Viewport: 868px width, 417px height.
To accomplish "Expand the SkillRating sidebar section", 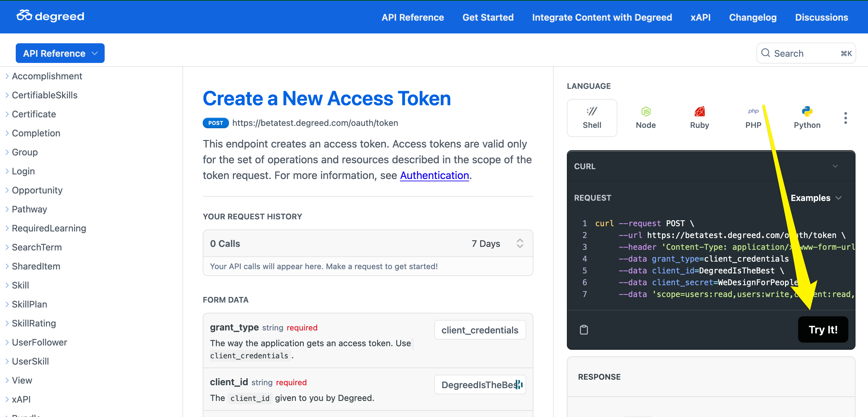I will tap(34, 323).
